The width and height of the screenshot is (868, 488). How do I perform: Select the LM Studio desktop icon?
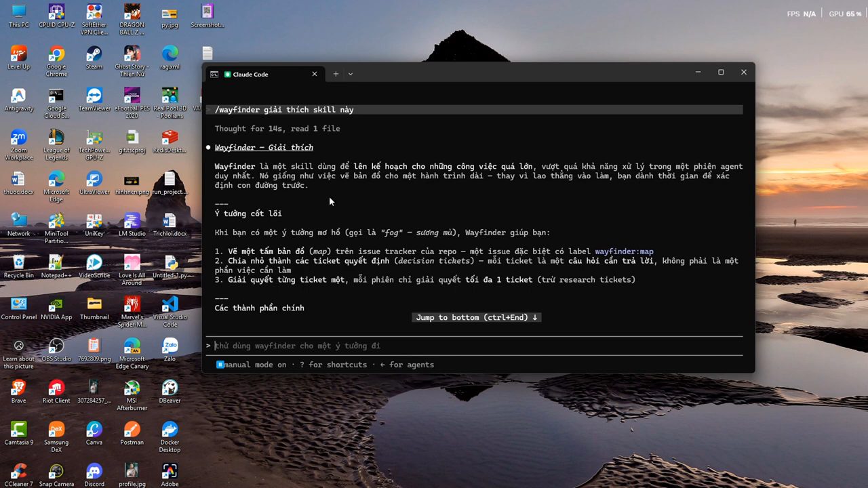pos(132,225)
